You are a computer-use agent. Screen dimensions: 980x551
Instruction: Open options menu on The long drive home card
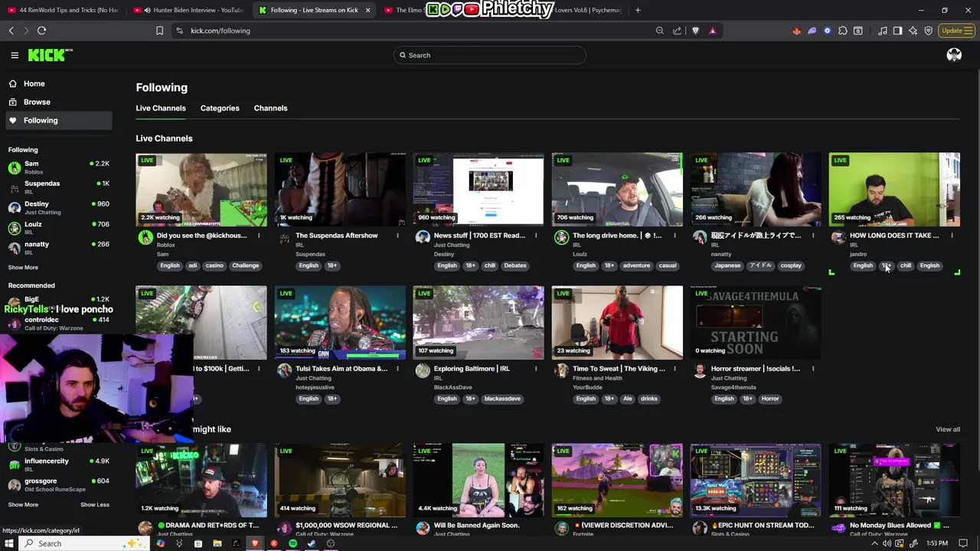tap(675, 236)
